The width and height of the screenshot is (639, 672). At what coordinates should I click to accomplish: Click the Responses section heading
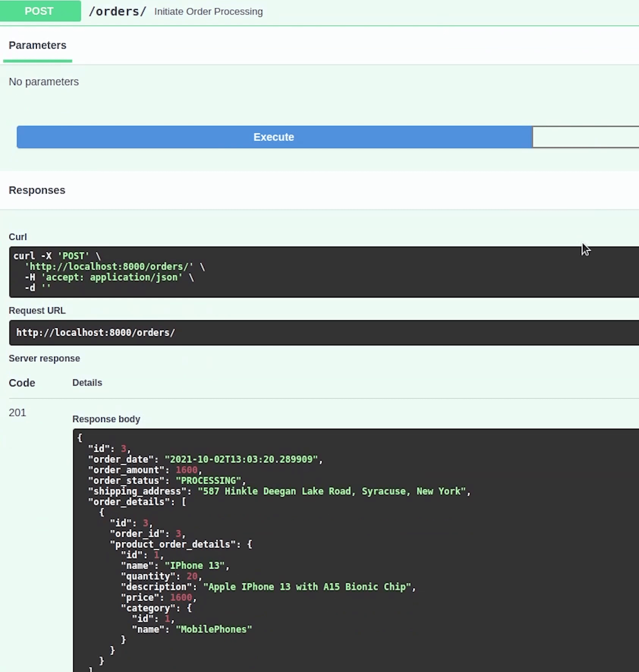[x=37, y=190]
